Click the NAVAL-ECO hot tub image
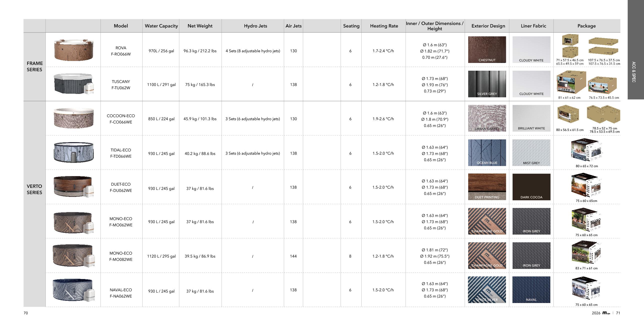Image resolution: width=644 pixels, height=326 pixels. tap(74, 290)
